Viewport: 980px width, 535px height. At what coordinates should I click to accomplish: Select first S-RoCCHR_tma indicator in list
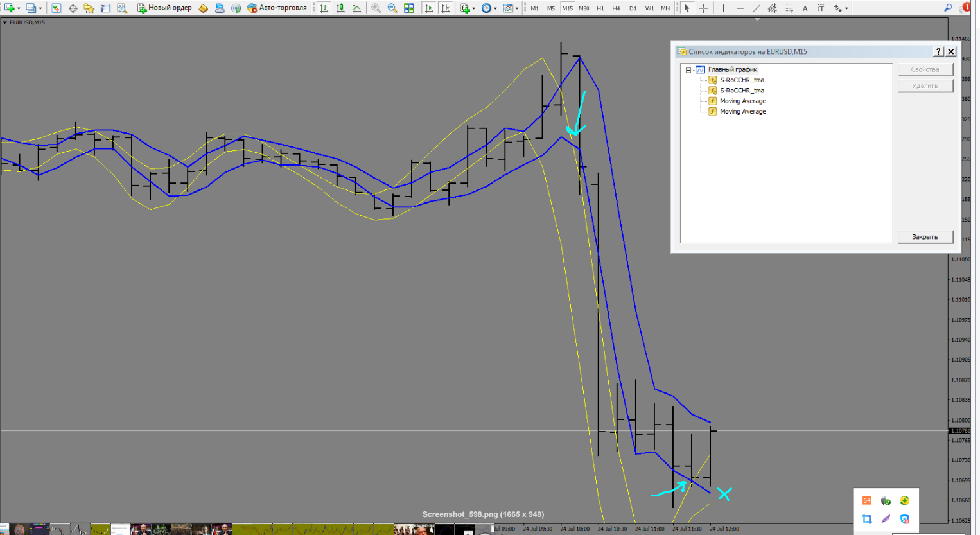[742, 80]
